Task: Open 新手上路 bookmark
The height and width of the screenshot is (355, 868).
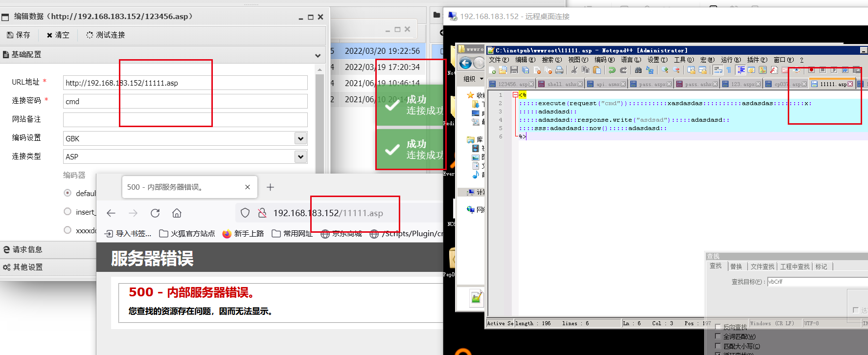Action: coord(243,234)
